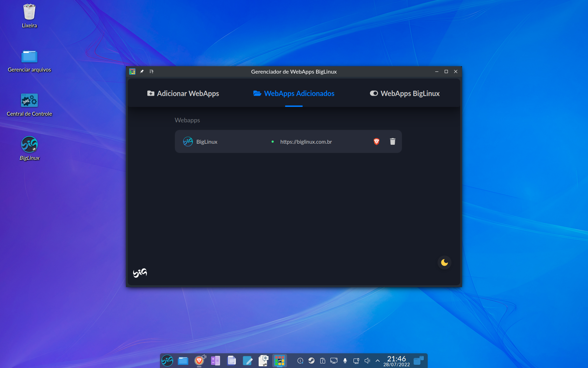Open the notifications info tray icon
588x368 pixels.
[x=300, y=361]
